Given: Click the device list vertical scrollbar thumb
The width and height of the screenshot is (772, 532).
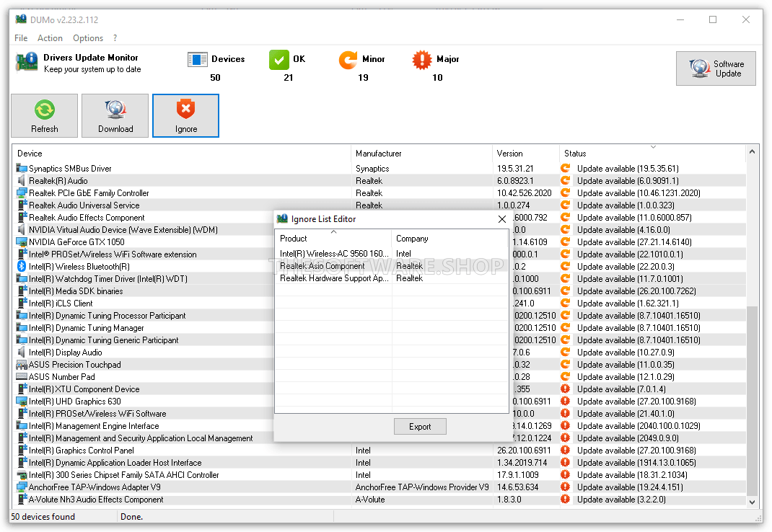Looking at the screenshot, I should pos(752,401).
